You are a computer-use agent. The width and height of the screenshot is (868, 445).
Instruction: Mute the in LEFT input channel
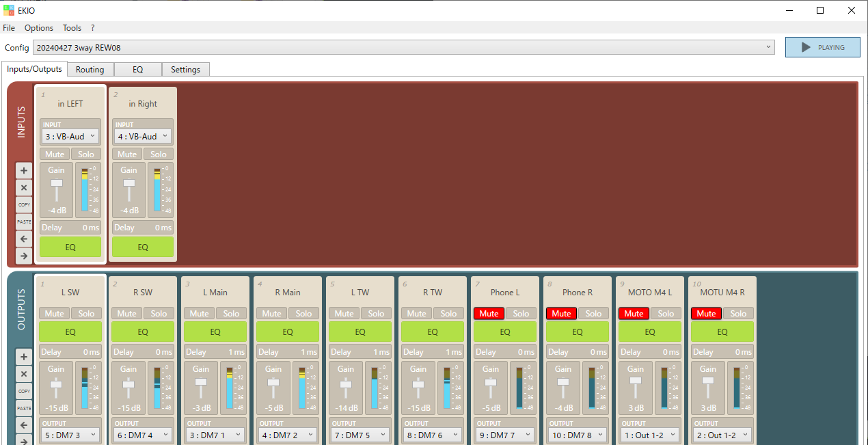pyautogui.click(x=54, y=154)
